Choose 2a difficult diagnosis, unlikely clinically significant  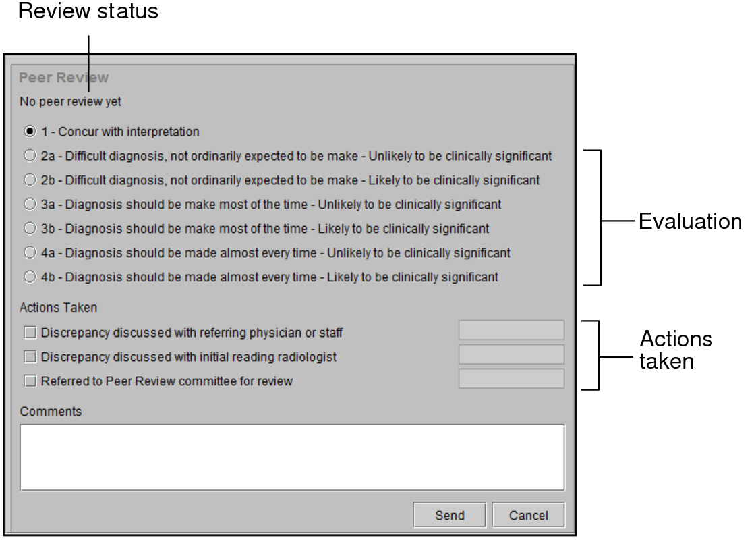point(29,156)
